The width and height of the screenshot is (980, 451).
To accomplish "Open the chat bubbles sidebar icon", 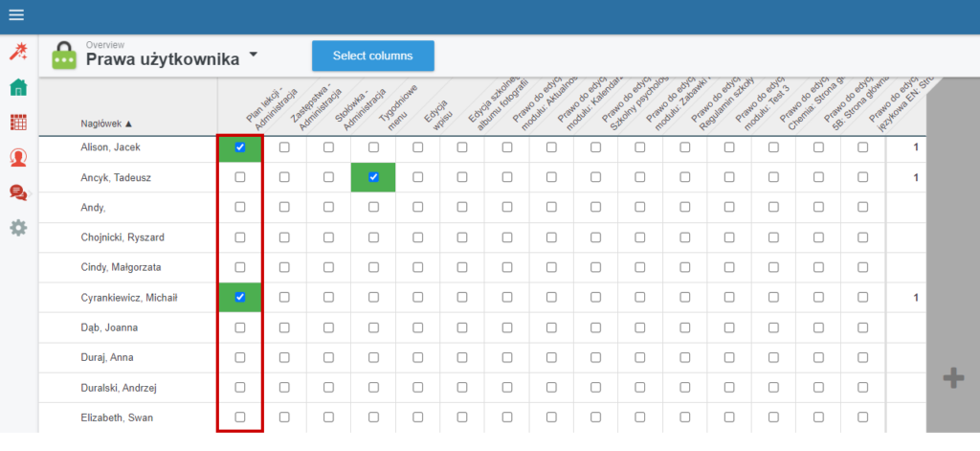I will [x=17, y=192].
